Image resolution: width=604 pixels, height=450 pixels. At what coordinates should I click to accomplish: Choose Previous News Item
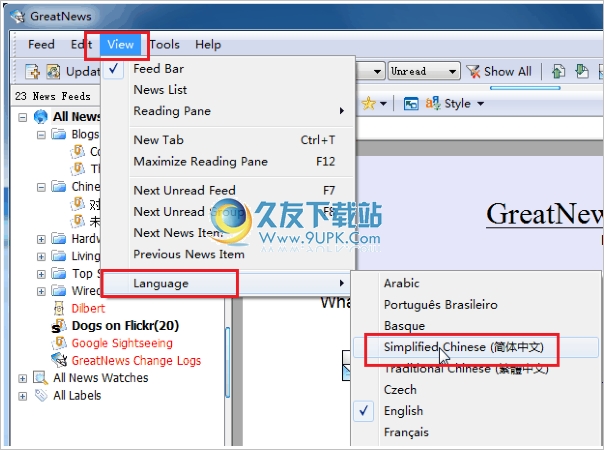[x=228, y=254]
